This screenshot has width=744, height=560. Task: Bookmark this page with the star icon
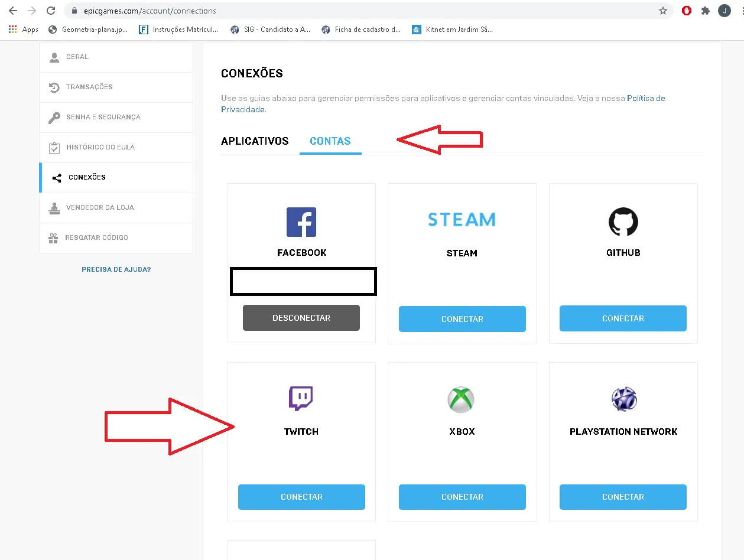[663, 11]
